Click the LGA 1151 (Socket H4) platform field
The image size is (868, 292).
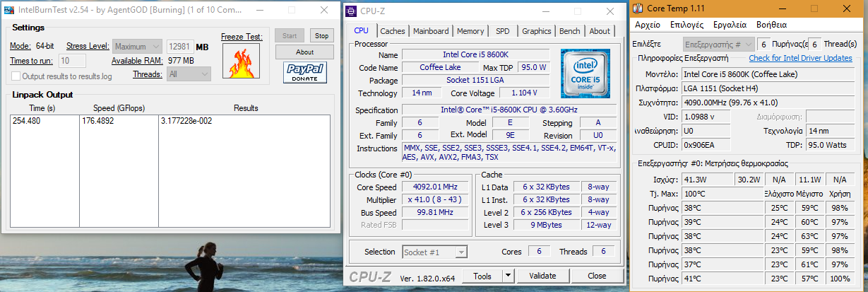click(768, 88)
